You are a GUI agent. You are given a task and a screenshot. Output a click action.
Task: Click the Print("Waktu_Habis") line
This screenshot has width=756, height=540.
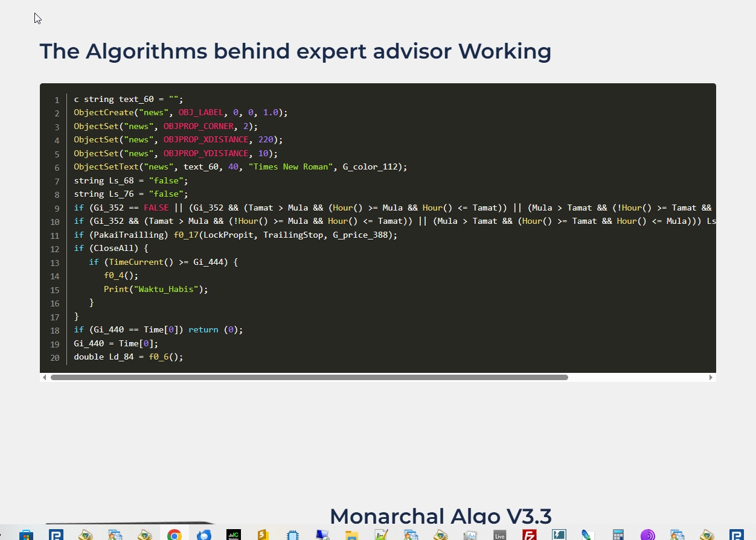point(156,289)
